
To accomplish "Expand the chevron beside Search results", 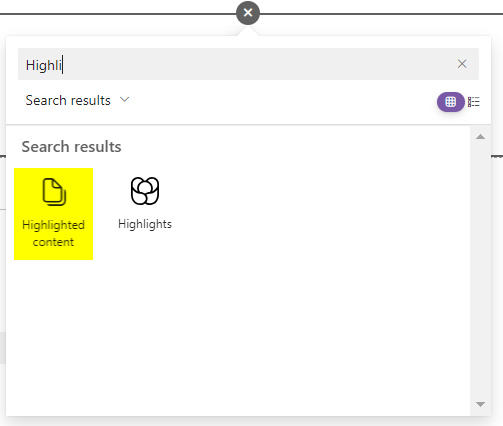I will click(x=124, y=100).
